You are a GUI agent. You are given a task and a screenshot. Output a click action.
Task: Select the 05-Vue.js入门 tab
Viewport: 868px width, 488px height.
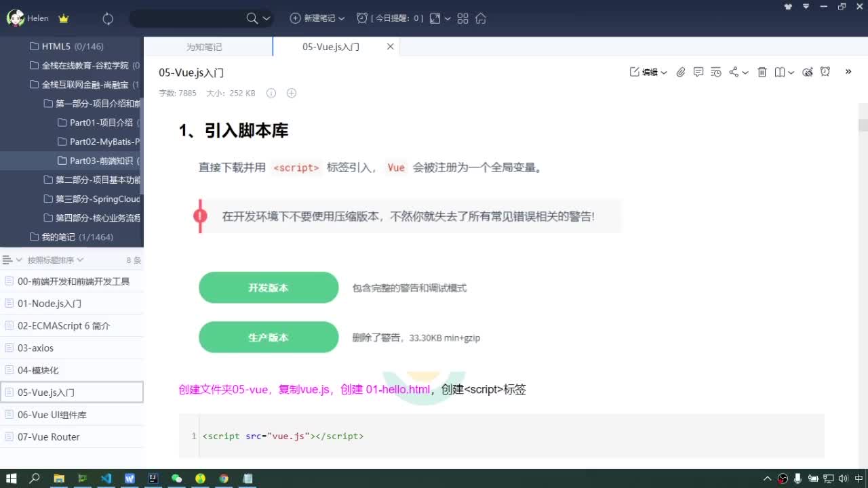pyautogui.click(x=331, y=47)
